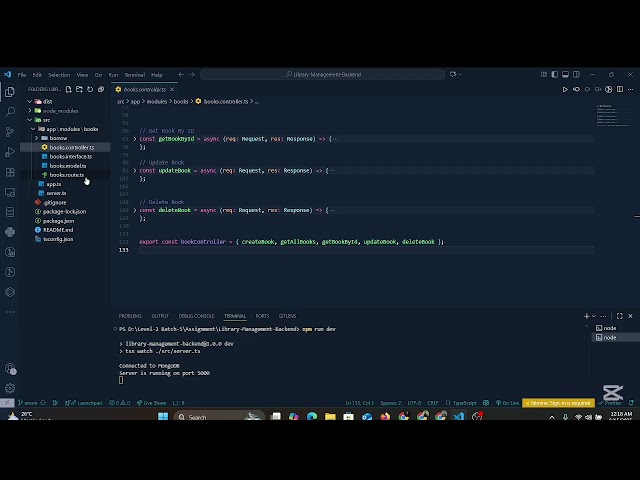
Task: Switch to the Debug Console tab
Action: [x=196, y=316]
